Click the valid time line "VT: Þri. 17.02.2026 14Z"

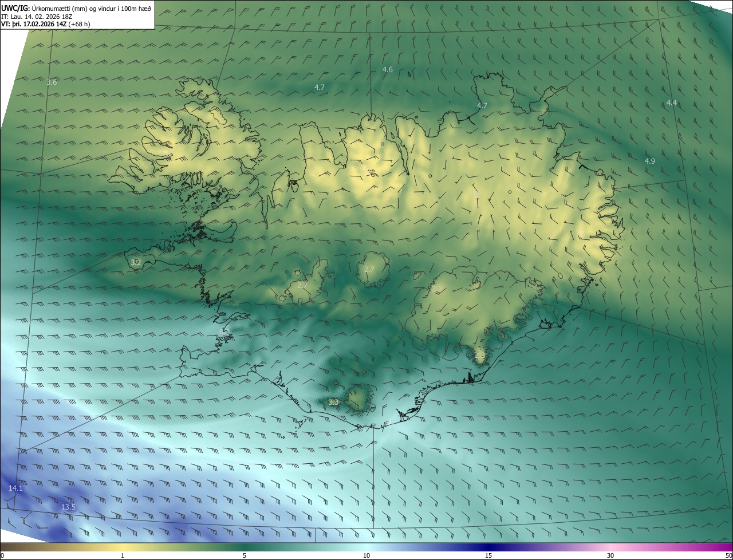point(33,24)
